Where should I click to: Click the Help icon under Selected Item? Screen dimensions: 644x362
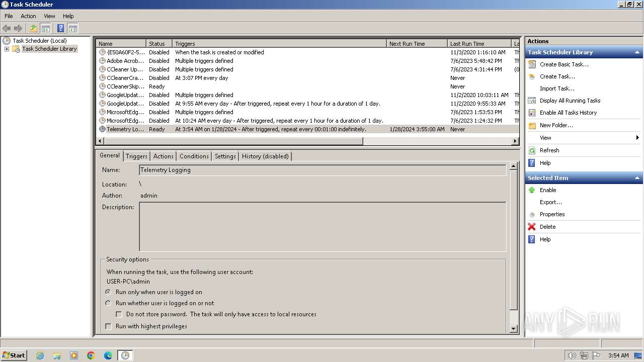532,239
